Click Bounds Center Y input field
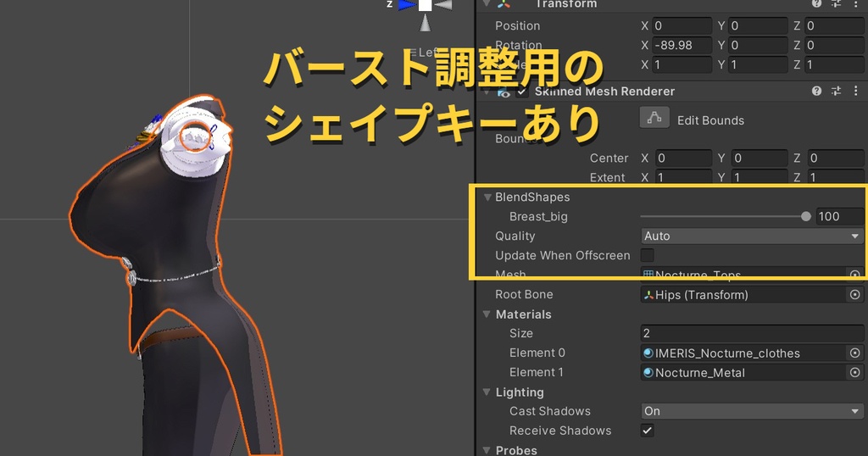Screen dimensions: 868x456 coord(759,158)
